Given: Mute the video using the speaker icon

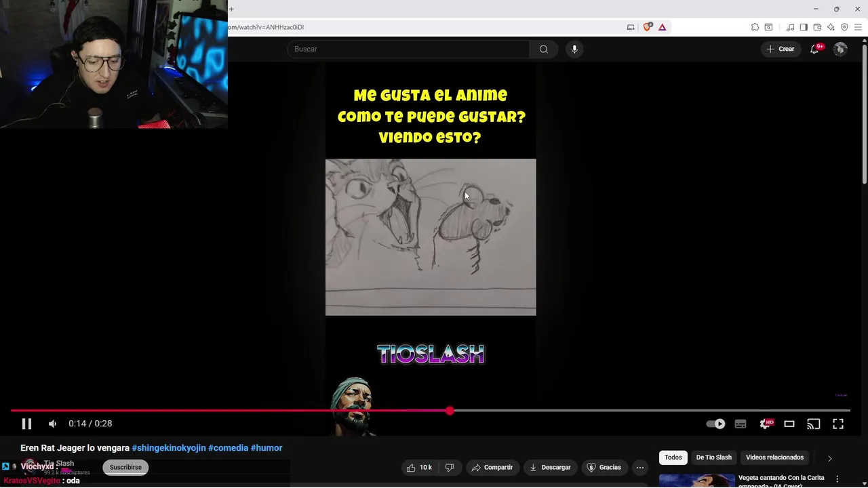Looking at the screenshot, I should 52,424.
